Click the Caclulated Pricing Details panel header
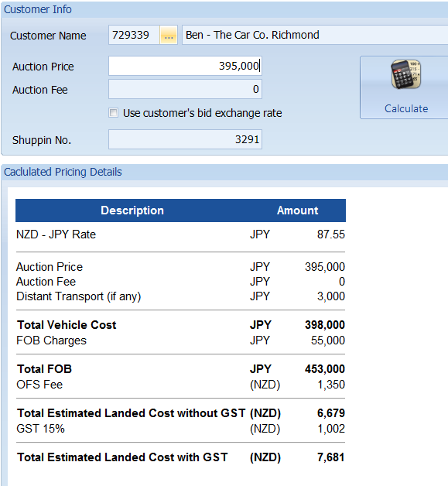This screenshot has height=486, width=448. pos(224,172)
